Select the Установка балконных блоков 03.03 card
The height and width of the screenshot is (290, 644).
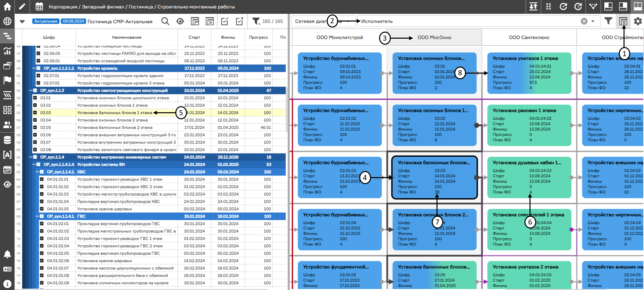(x=434, y=177)
